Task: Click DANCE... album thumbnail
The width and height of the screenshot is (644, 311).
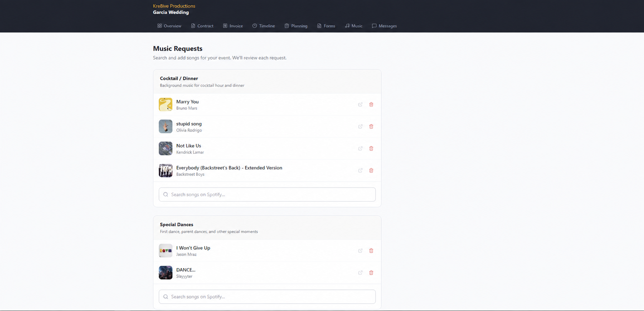Action: (x=166, y=273)
